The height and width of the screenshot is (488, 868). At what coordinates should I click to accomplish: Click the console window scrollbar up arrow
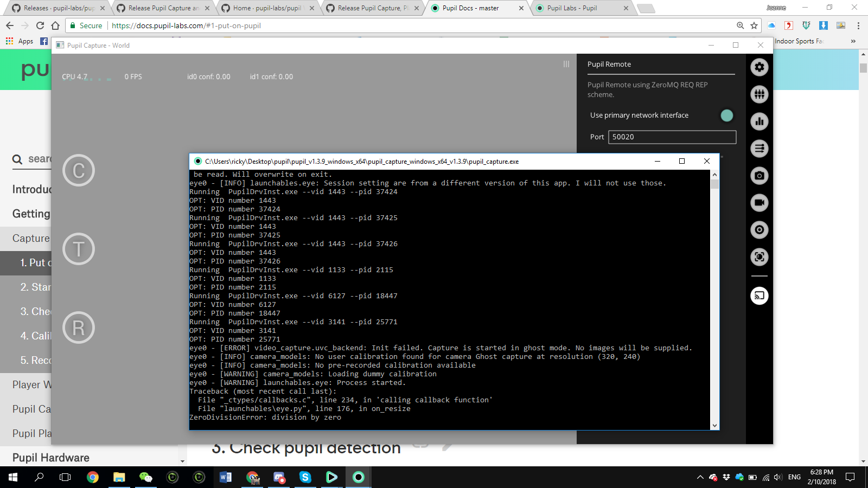pyautogui.click(x=714, y=175)
